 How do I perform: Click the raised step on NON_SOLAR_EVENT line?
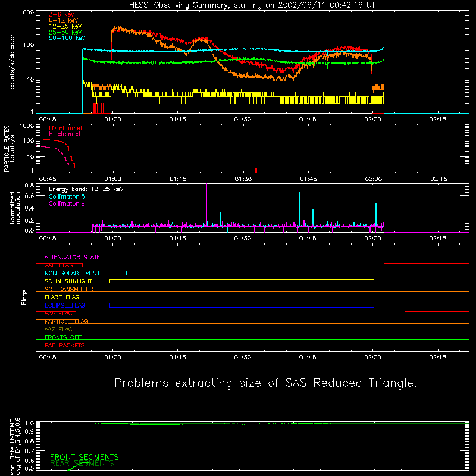point(118,271)
